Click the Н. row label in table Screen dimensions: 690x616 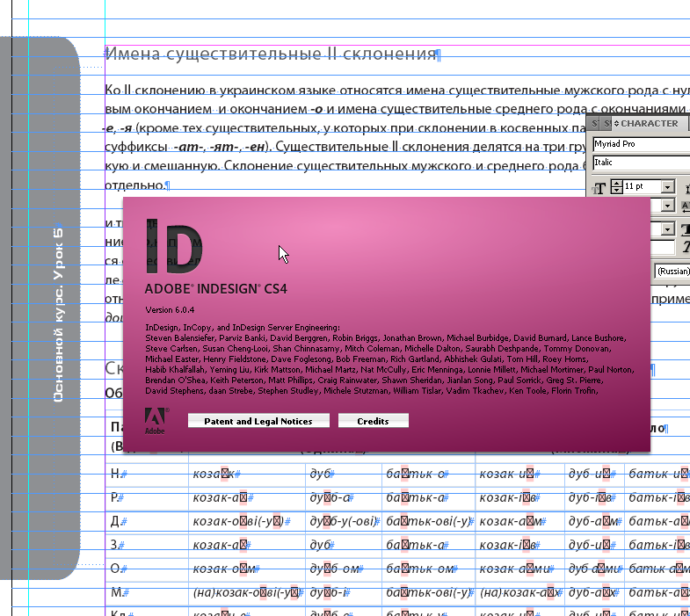pyautogui.click(x=116, y=474)
